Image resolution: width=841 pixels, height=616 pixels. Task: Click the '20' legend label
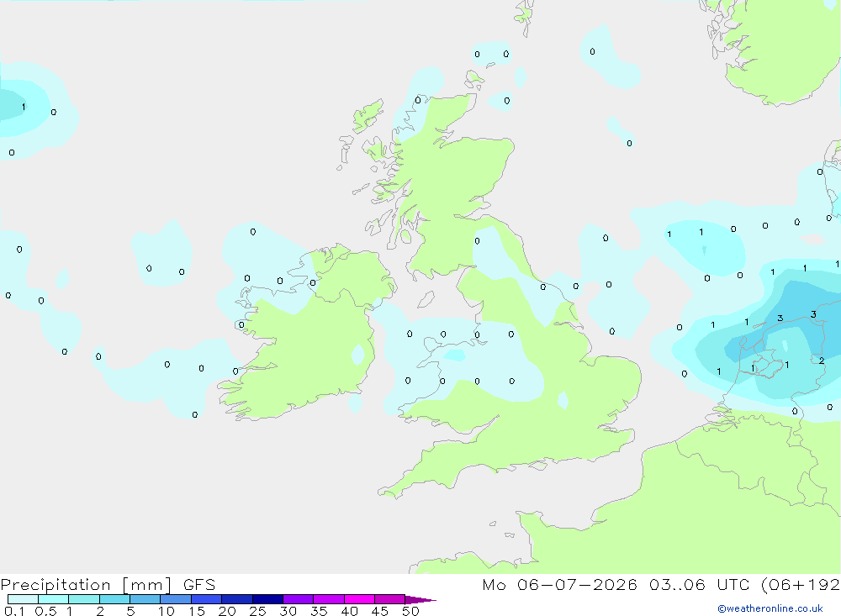point(227,611)
